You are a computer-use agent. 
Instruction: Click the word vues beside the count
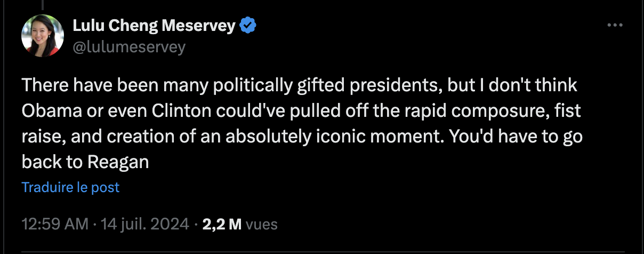(x=262, y=224)
